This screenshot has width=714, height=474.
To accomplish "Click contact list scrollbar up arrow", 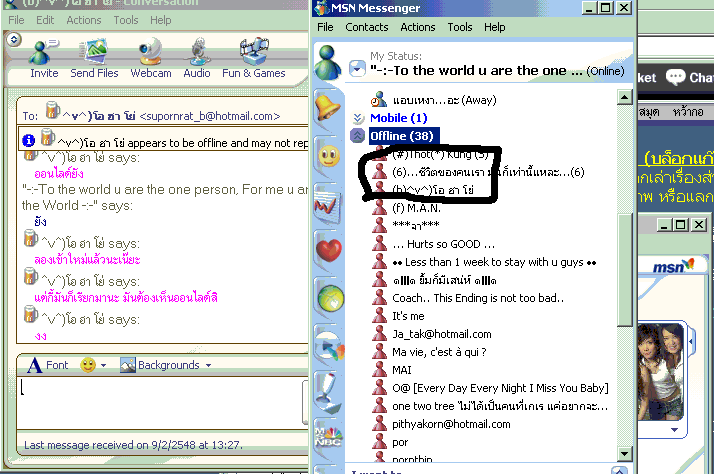I will [624, 97].
